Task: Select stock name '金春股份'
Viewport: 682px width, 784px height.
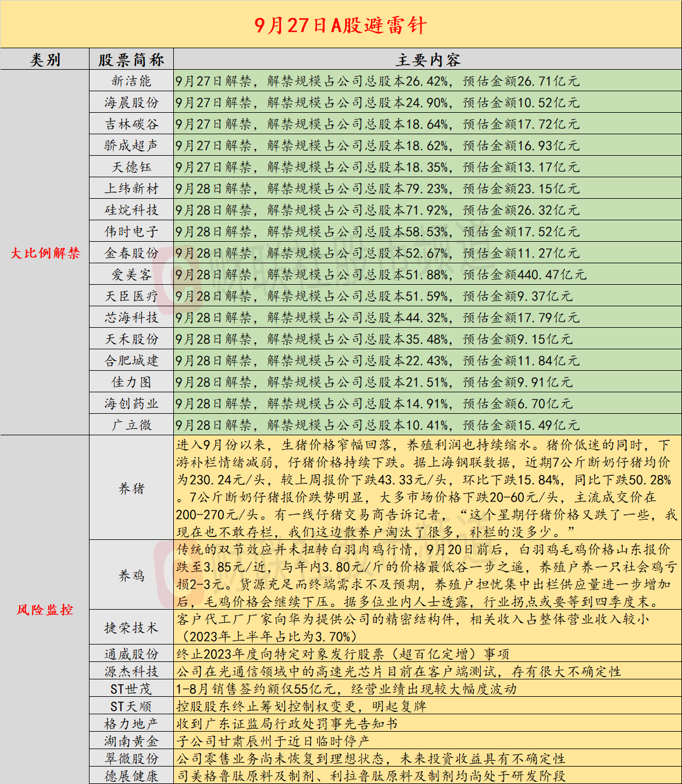Action: [131, 253]
